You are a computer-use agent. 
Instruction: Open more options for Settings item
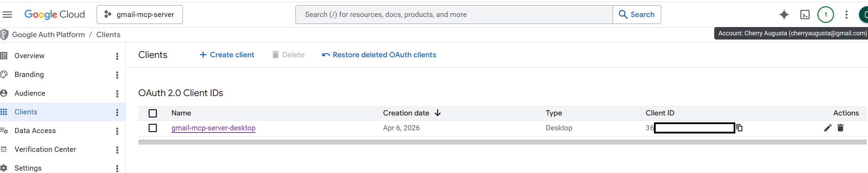click(117, 168)
